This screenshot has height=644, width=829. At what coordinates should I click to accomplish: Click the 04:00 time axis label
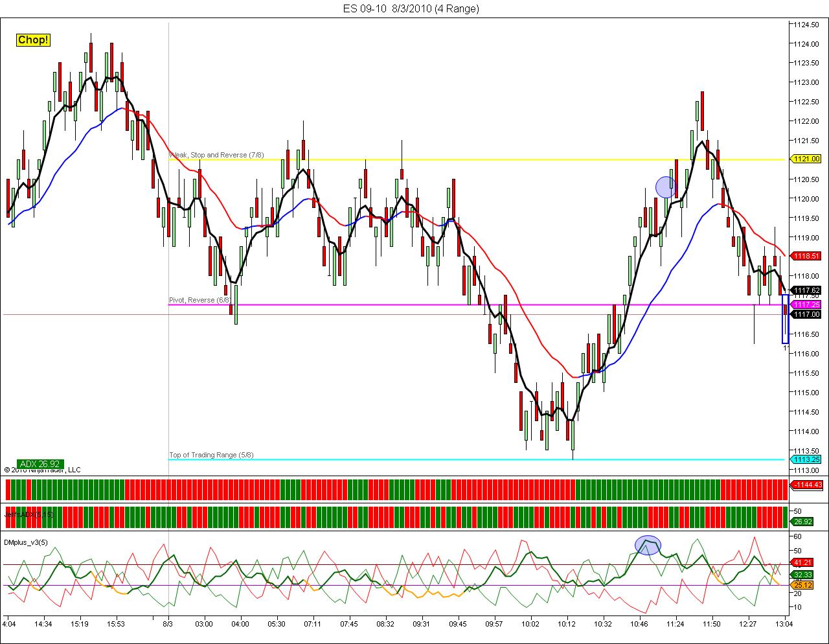point(240,624)
